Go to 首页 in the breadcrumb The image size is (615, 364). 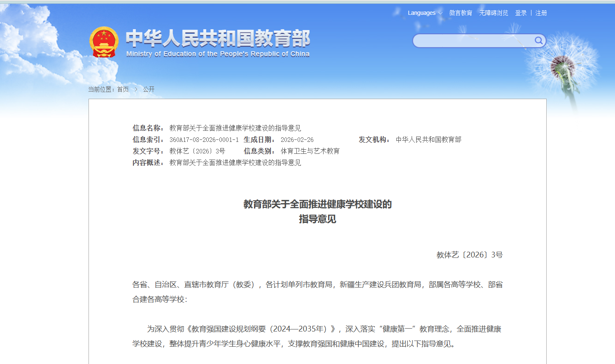(x=123, y=89)
